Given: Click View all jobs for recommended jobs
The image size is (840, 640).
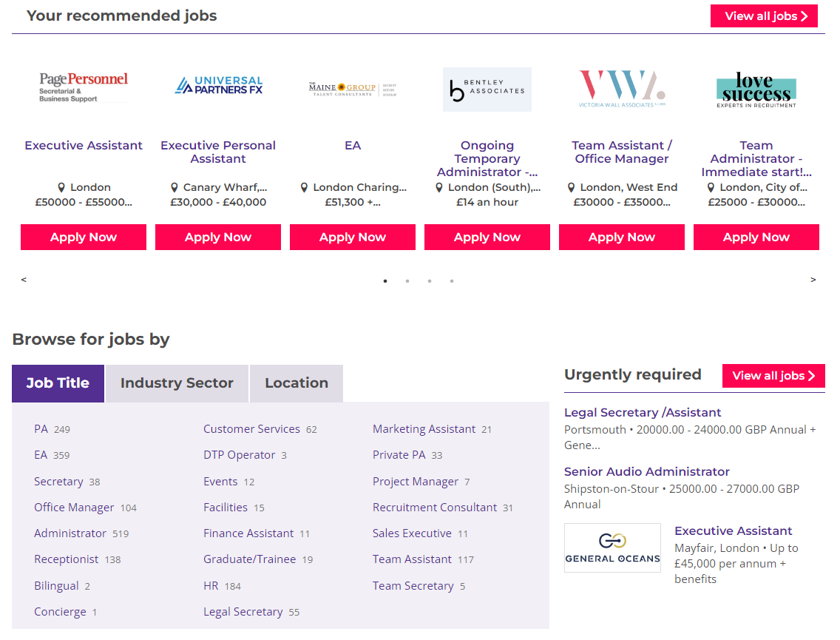Looking at the screenshot, I should tap(764, 16).
